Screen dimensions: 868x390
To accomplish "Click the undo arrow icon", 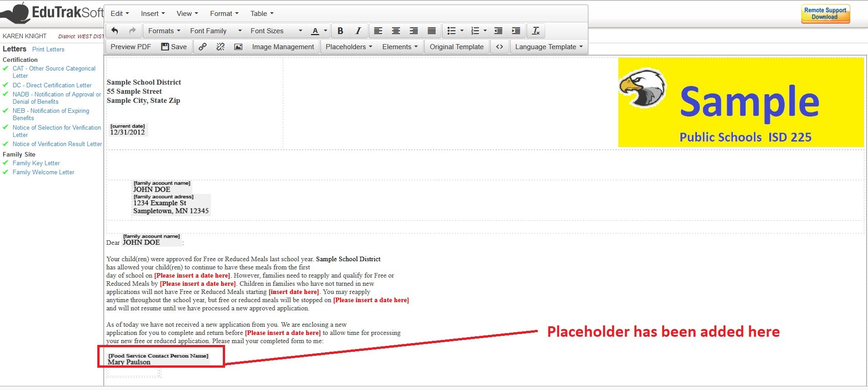I will pos(115,31).
